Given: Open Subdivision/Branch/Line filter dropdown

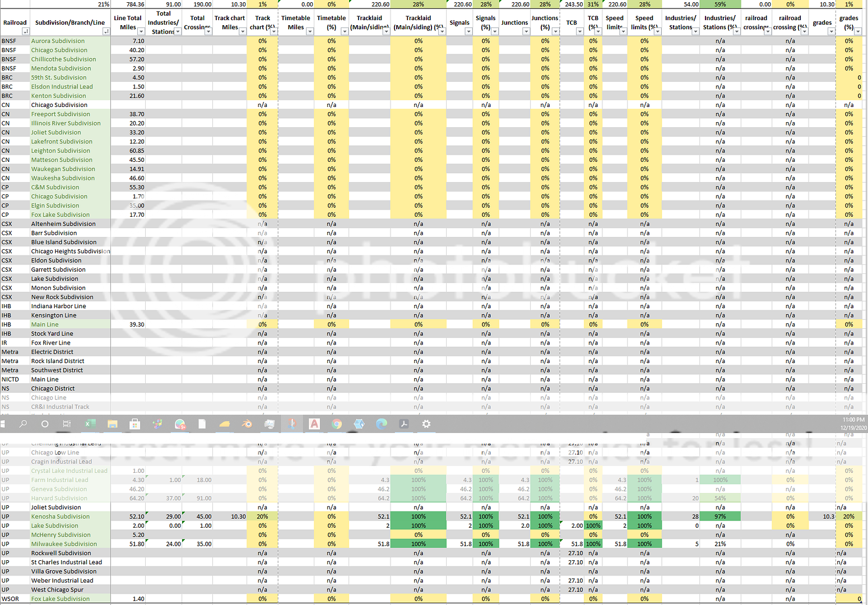Looking at the screenshot, I should (x=106, y=31).
